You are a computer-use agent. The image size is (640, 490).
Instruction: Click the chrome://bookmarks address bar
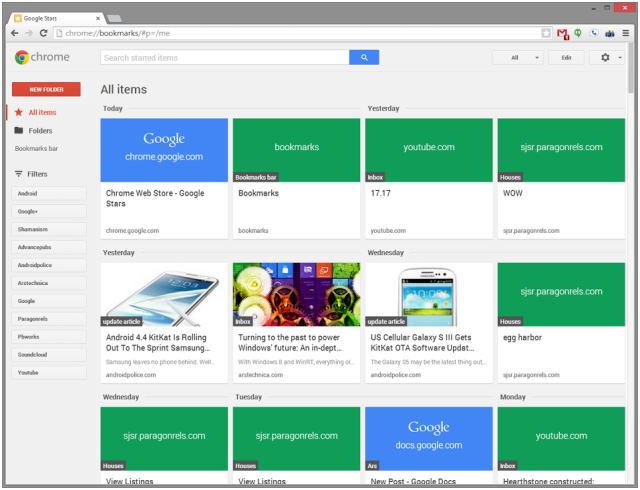pyautogui.click(x=300, y=33)
